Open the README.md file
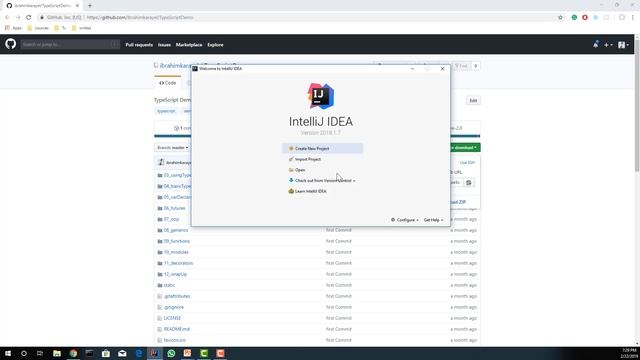 point(177,329)
